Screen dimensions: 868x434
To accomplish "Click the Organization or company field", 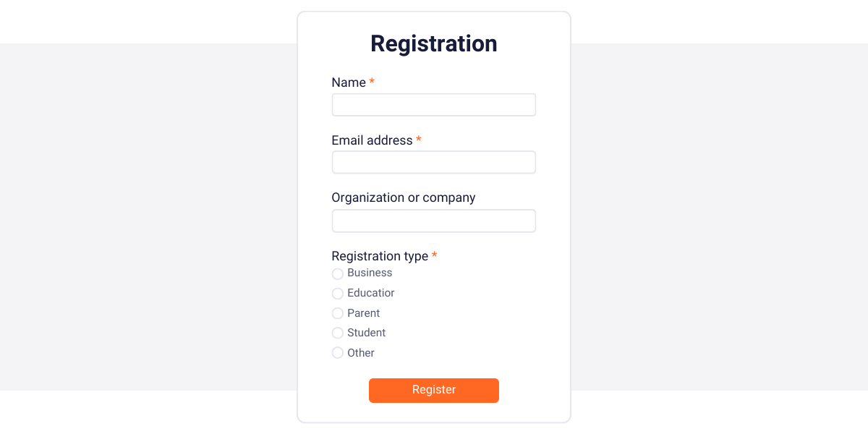I will pos(433,221).
